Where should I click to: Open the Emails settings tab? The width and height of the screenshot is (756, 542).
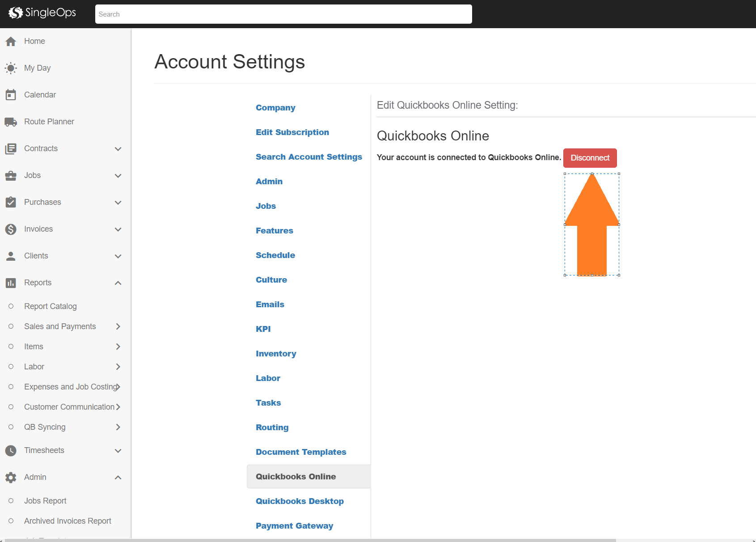(270, 305)
